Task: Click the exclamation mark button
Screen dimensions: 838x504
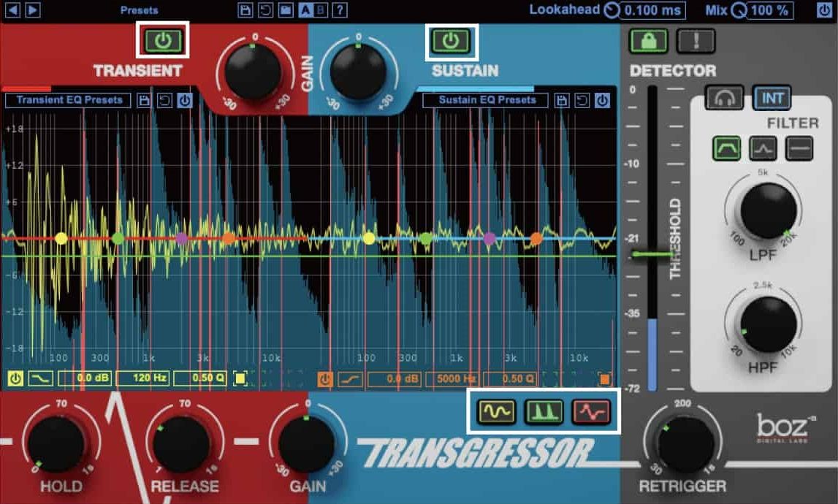Action: [x=696, y=41]
